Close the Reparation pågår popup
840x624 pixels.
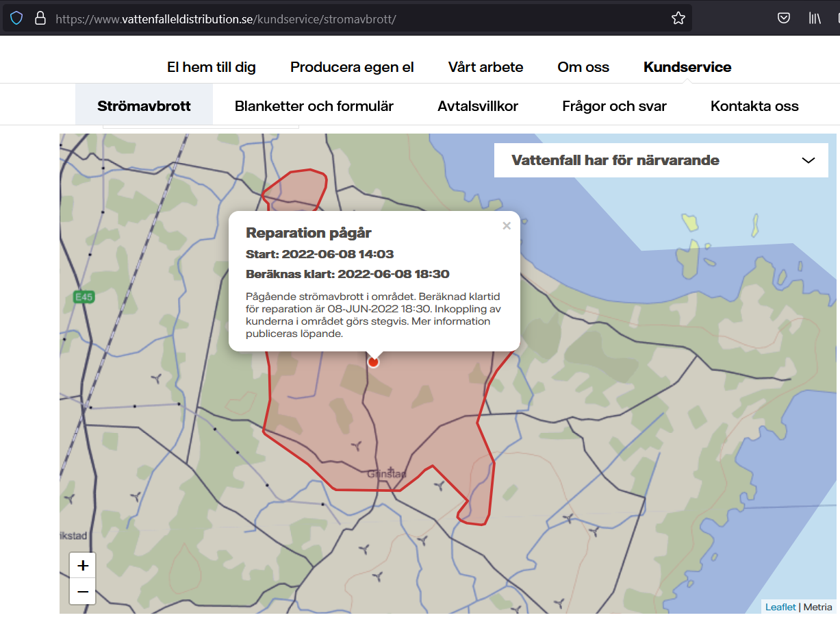[x=507, y=225]
